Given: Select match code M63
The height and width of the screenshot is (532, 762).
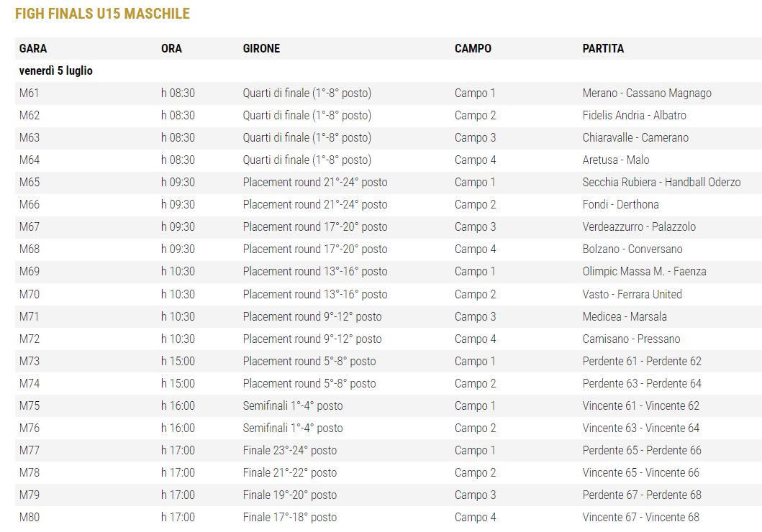Looking at the screenshot, I should pos(30,138).
